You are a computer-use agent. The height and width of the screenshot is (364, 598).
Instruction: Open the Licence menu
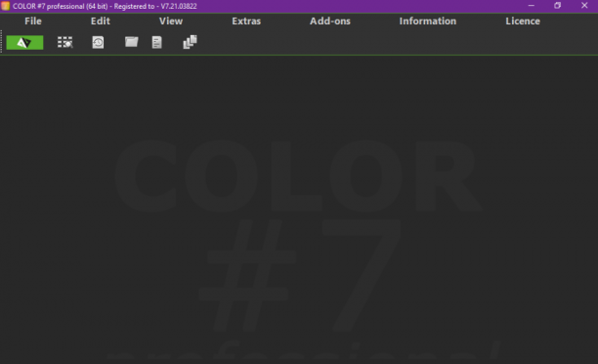[523, 21]
